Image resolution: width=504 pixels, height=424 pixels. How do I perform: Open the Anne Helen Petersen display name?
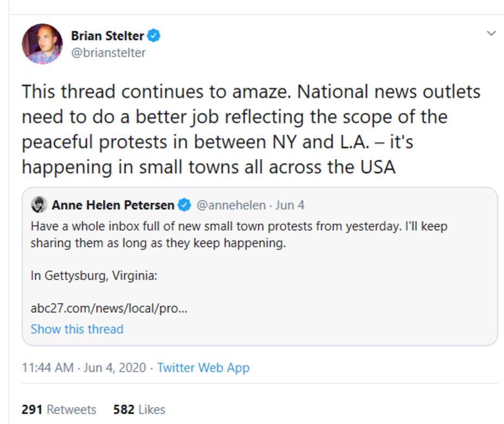click(x=113, y=205)
